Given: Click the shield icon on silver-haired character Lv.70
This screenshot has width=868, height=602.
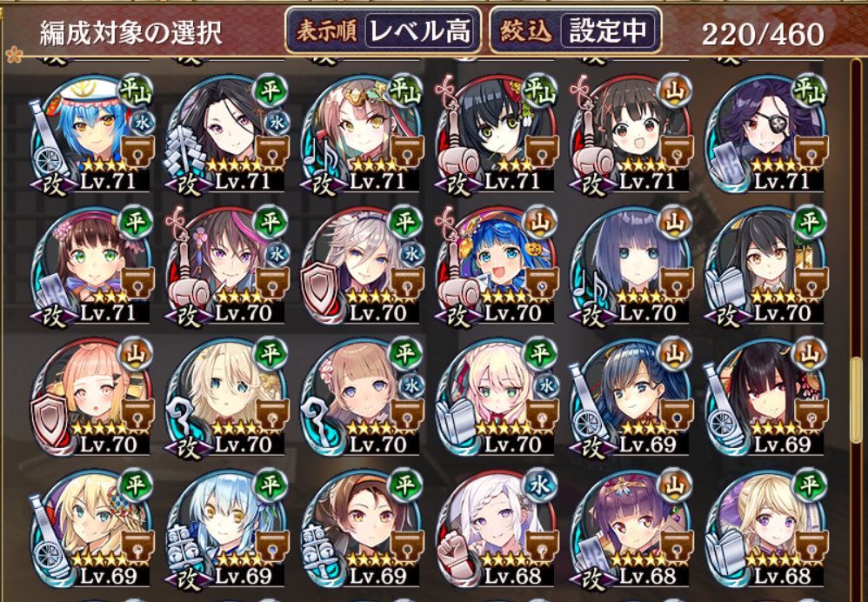Looking at the screenshot, I should pos(319,290).
